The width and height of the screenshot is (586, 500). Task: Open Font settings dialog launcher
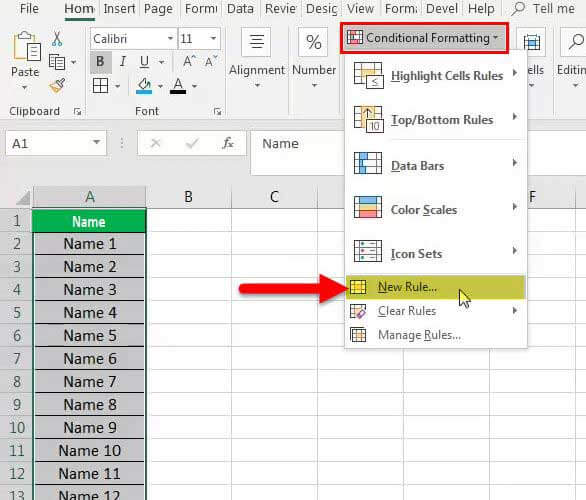click(x=218, y=111)
